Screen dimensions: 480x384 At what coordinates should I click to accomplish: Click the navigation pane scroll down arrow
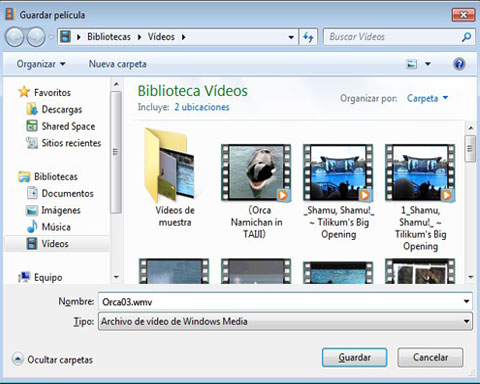[116, 277]
